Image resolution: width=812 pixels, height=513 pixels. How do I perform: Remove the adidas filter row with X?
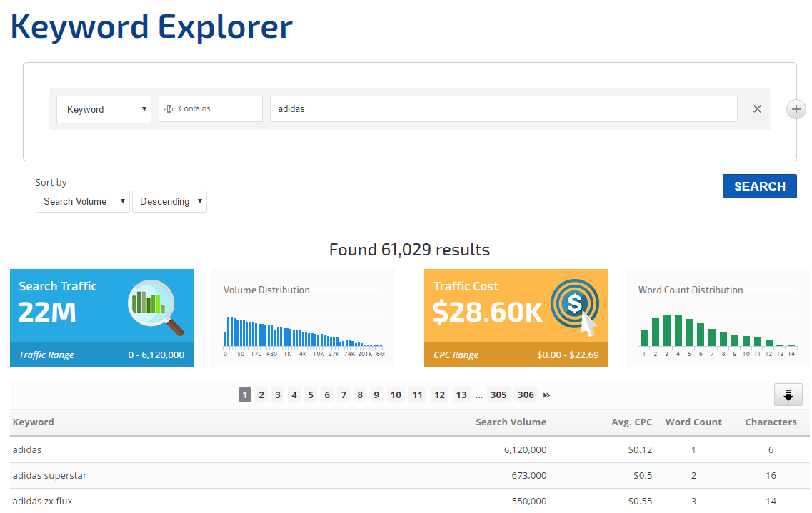coord(757,109)
